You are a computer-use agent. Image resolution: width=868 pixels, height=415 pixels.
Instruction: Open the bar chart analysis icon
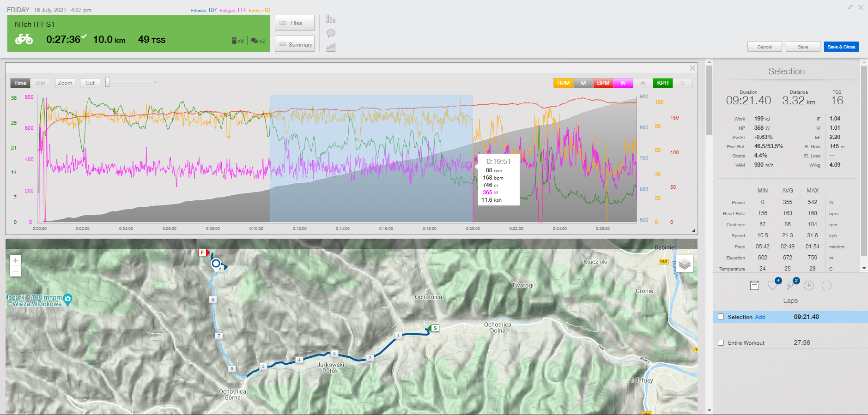[331, 19]
